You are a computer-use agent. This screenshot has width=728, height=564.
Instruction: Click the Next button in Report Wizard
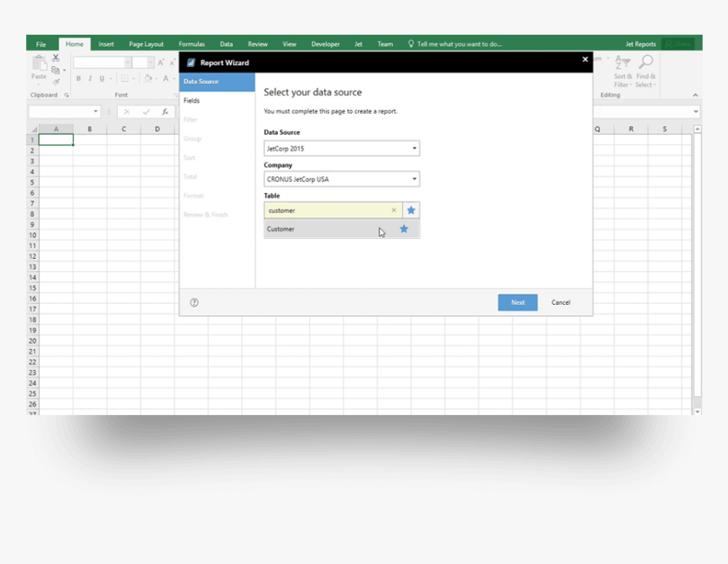[x=518, y=302]
